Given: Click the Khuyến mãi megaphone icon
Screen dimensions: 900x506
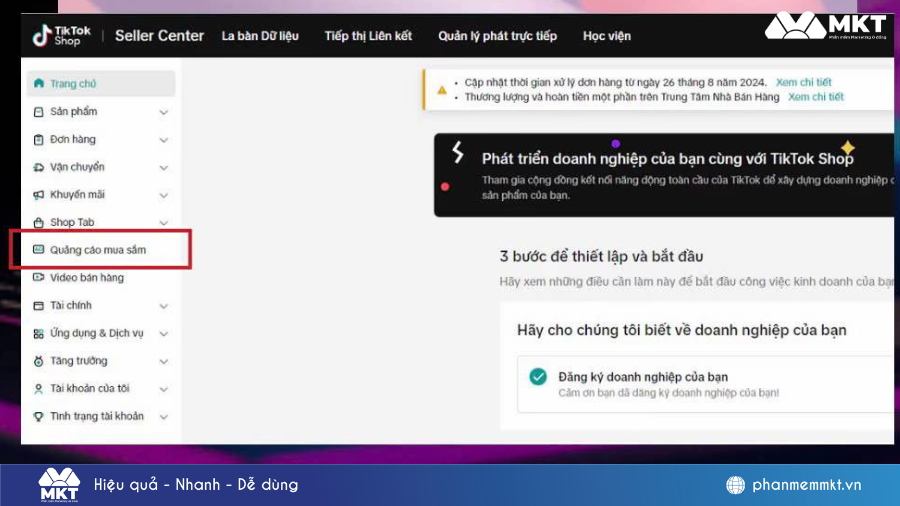Looking at the screenshot, I should (39, 195).
